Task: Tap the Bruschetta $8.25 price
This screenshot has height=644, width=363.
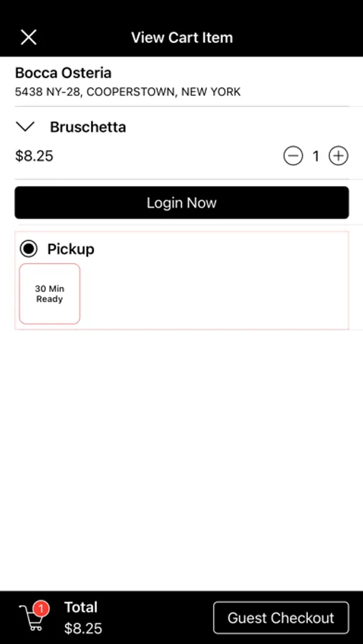Action: coord(34,156)
